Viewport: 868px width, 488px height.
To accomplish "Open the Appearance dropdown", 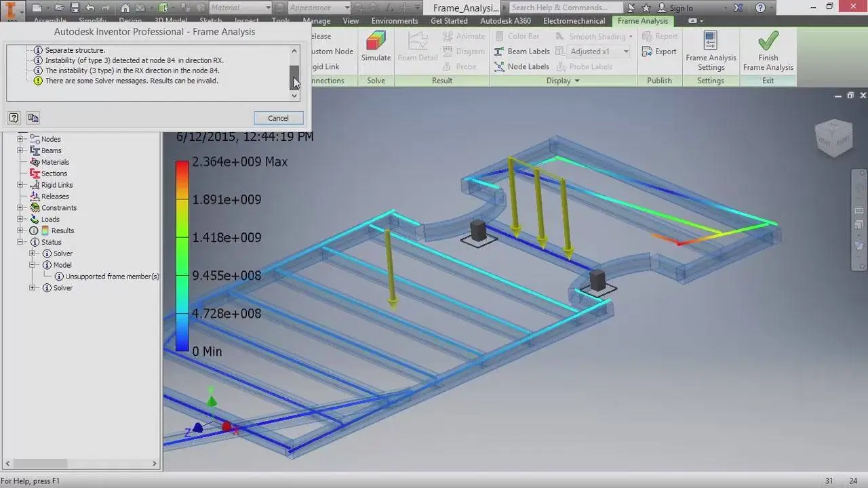I will [347, 7].
